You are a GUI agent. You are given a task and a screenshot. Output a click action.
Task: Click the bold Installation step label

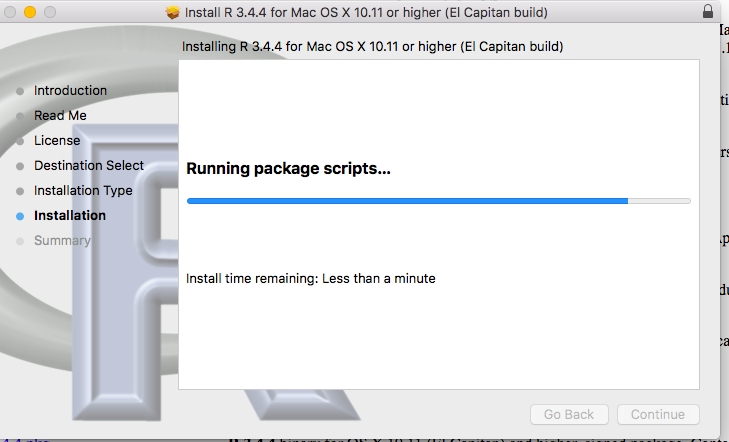tap(70, 216)
